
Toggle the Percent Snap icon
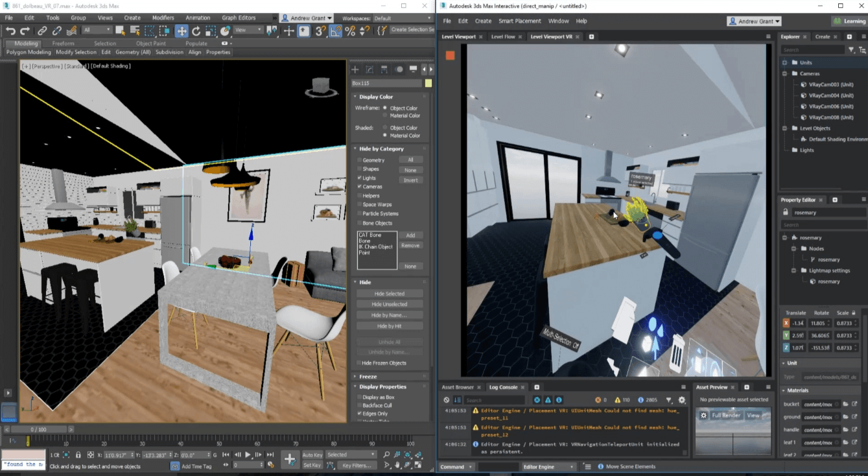[350, 30]
